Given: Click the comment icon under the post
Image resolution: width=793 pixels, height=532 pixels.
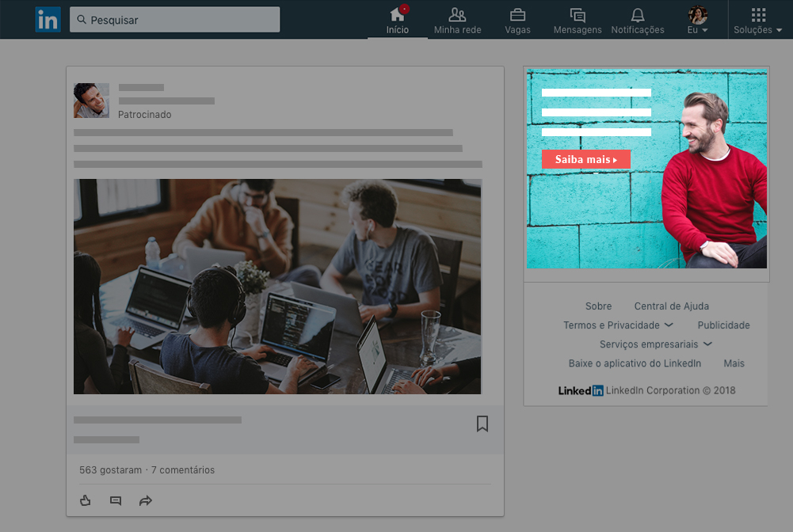Looking at the screenshot, I should [x=116, y=500].
